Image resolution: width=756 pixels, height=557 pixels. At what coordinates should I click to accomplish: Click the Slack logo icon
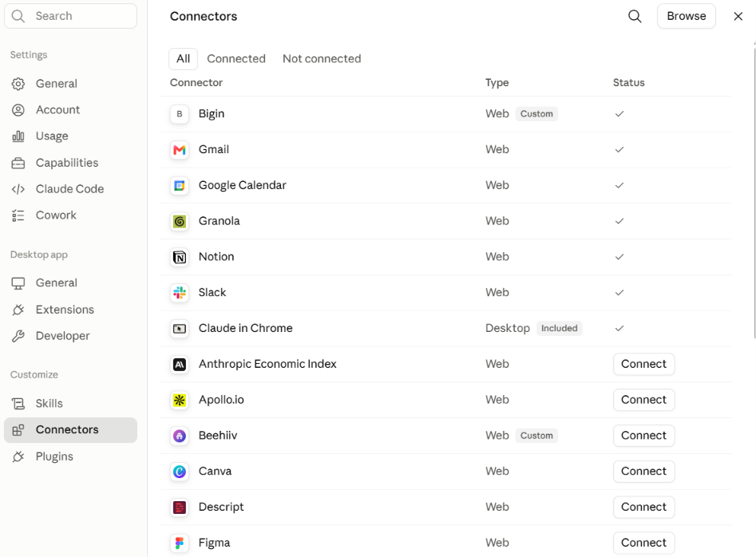coord(180,293)
